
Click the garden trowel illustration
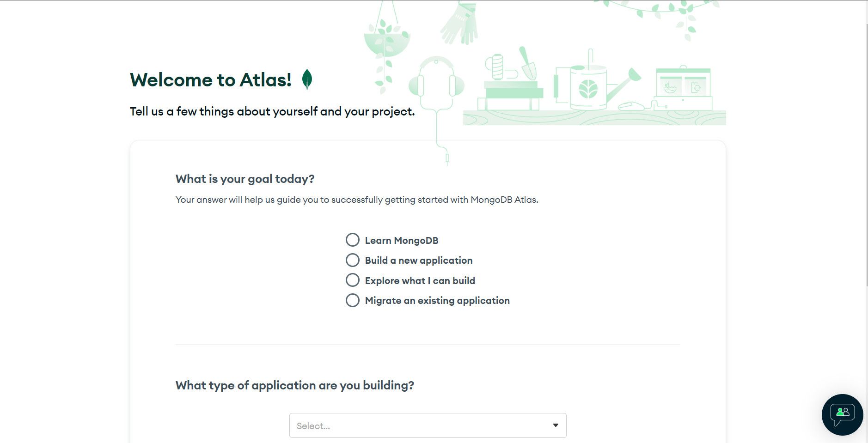coord(527,64)
